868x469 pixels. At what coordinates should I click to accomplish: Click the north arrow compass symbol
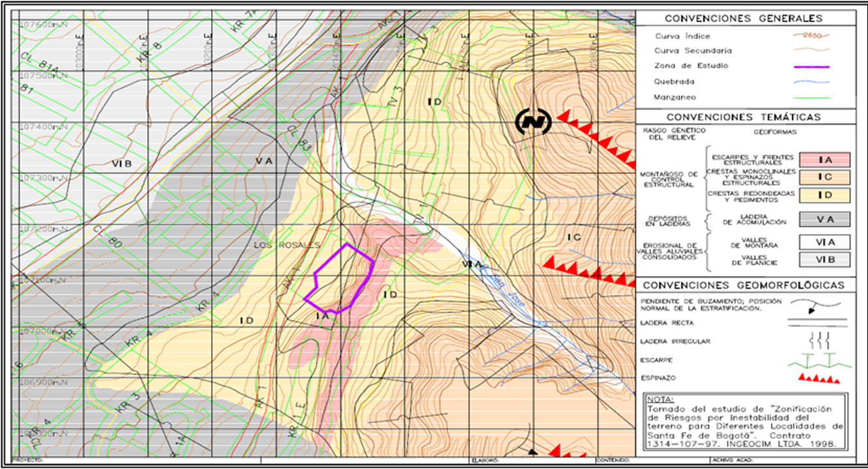533,120
